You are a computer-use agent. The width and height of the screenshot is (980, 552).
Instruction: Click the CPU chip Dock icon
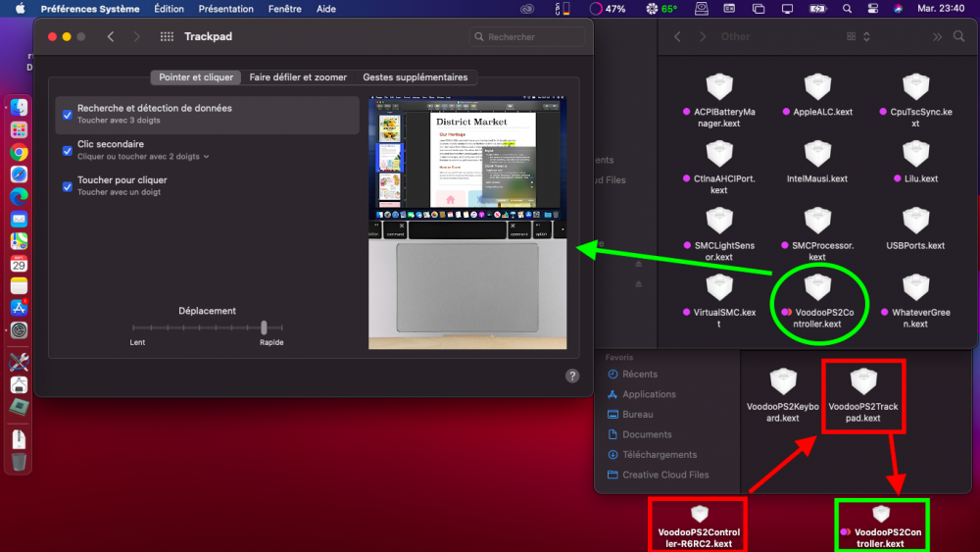click(x=19, y=407)
